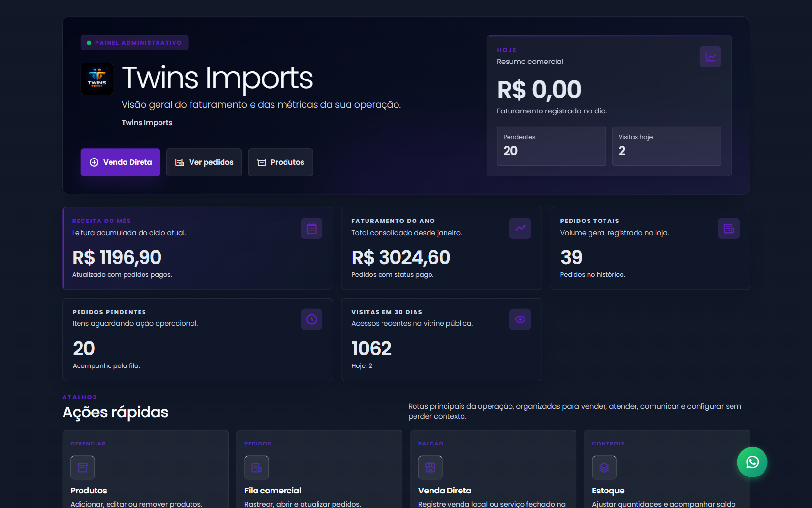Viewport: 812px width, 508px height.
Task: Open the Estoque quick action
Action: pos(608,491)
